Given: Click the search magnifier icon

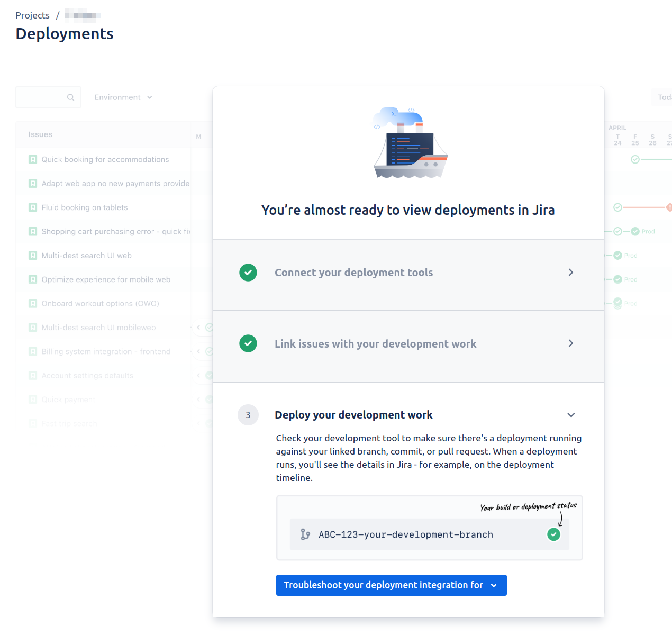Looking at the screenshot, I should click(70, 97).
